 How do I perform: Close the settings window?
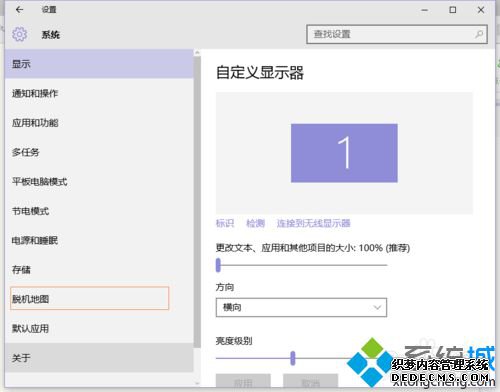(481, 10)
